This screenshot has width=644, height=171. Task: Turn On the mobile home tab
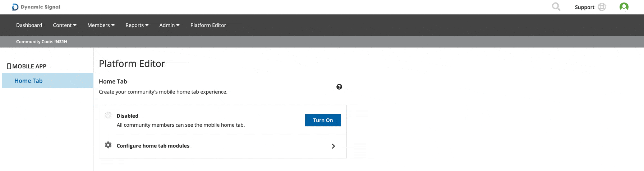323,120
